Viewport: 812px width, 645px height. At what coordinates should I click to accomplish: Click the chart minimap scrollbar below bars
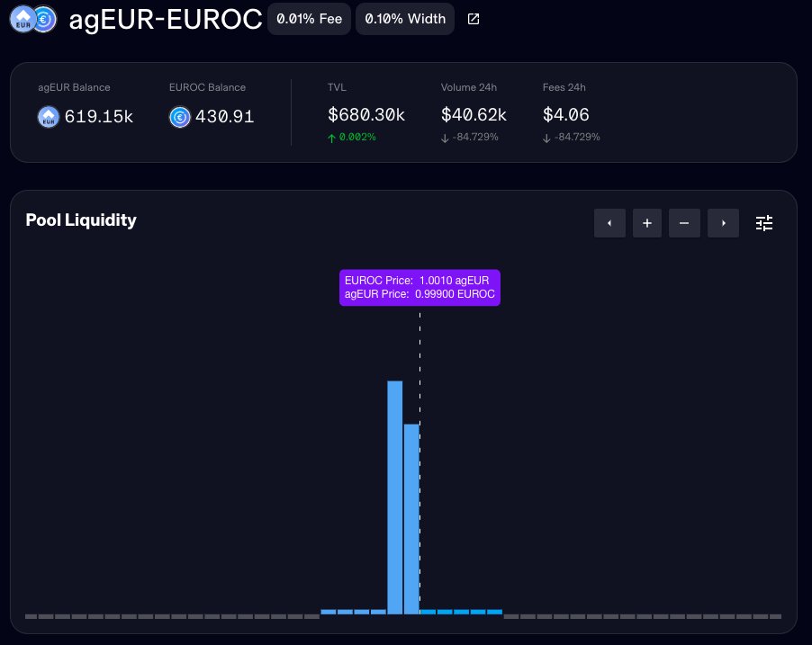(405, 617)
